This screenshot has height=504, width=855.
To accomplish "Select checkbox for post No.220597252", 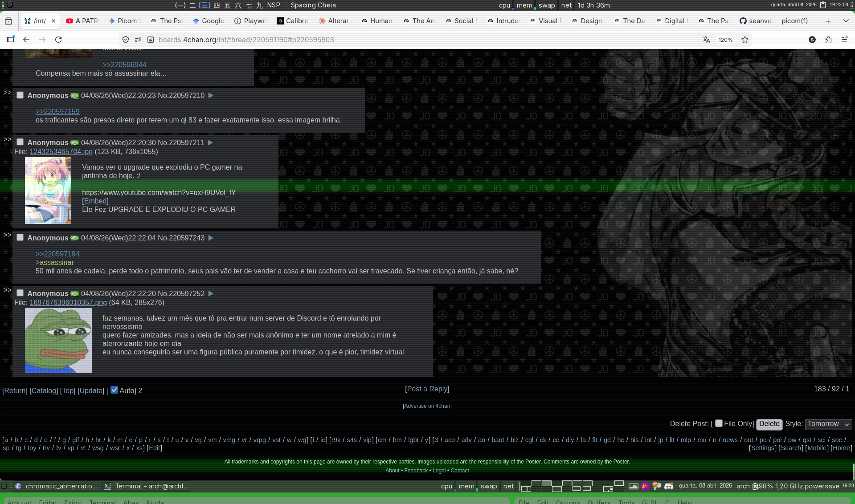I will pyautogui.click(x=20, y=293).
